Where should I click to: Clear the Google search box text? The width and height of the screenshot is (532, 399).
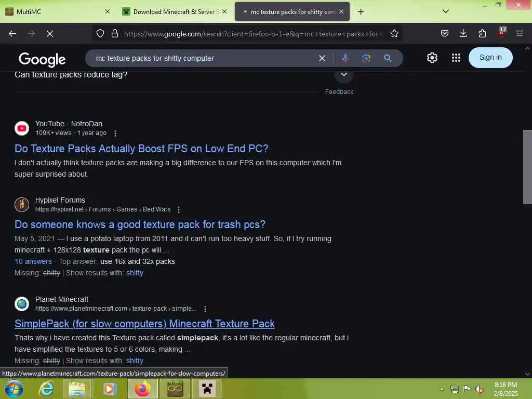(322, 58)
